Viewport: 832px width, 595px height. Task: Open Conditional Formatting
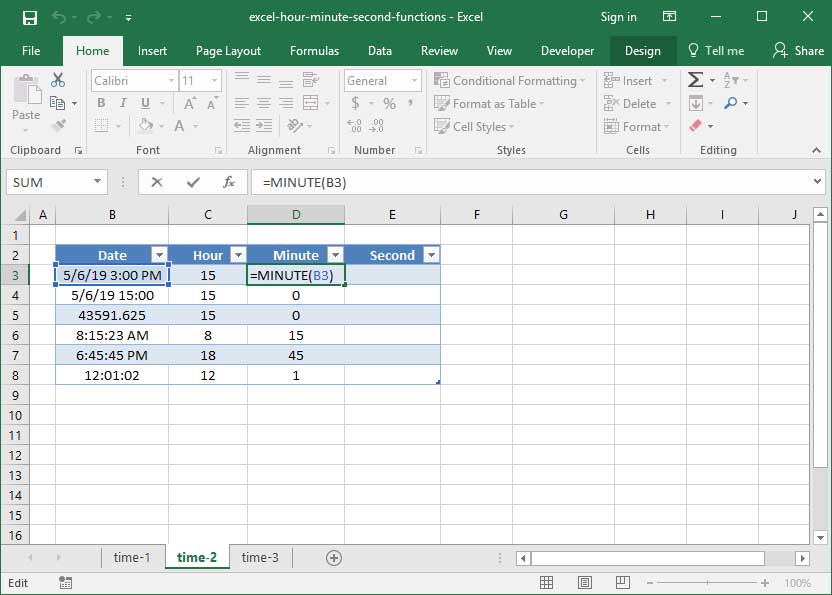point(508,81)
